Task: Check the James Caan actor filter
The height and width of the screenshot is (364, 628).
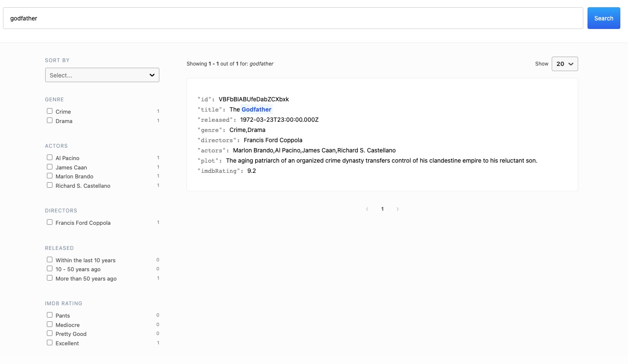Action: pyautogui.click(x=49, y=166)
